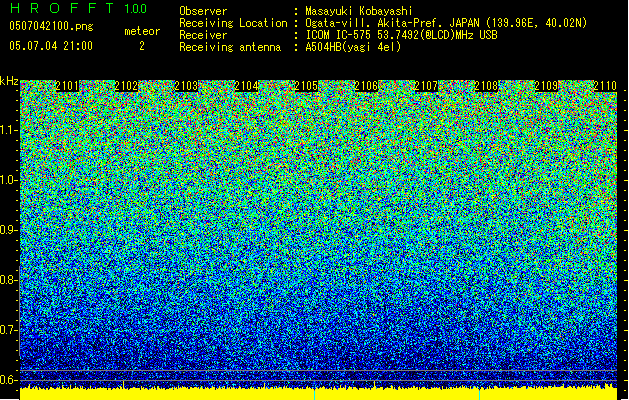This screenshot has height=400, width=629.
Task: Click the 0.6 frequency axis label
Action: (8, 380)
